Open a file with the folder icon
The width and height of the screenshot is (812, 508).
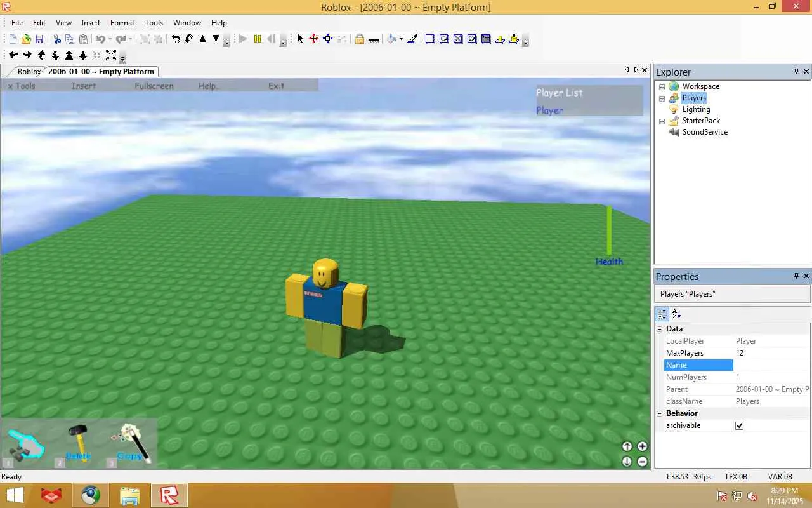point(26,39)
